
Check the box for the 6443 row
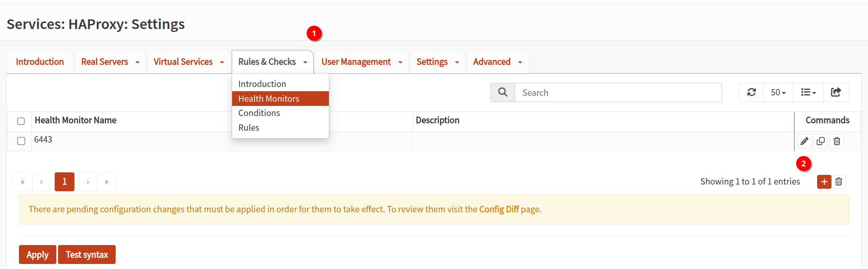[x=21, y=141]
